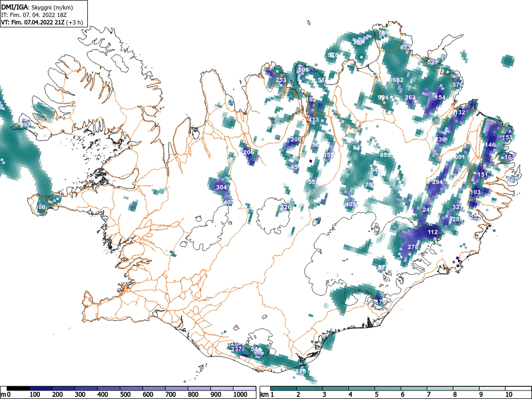532x399 pixels.
Task: Click the 503 visibility value
Action: click(x=303, y=70)
